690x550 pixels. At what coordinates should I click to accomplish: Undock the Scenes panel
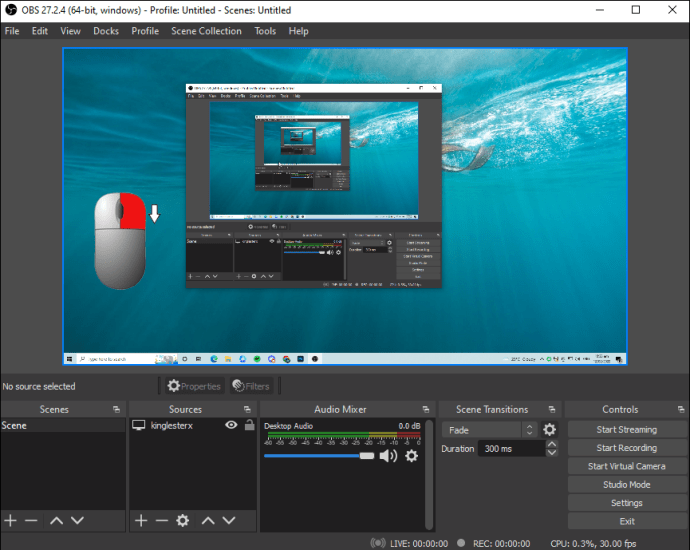(x=116, y=410)
